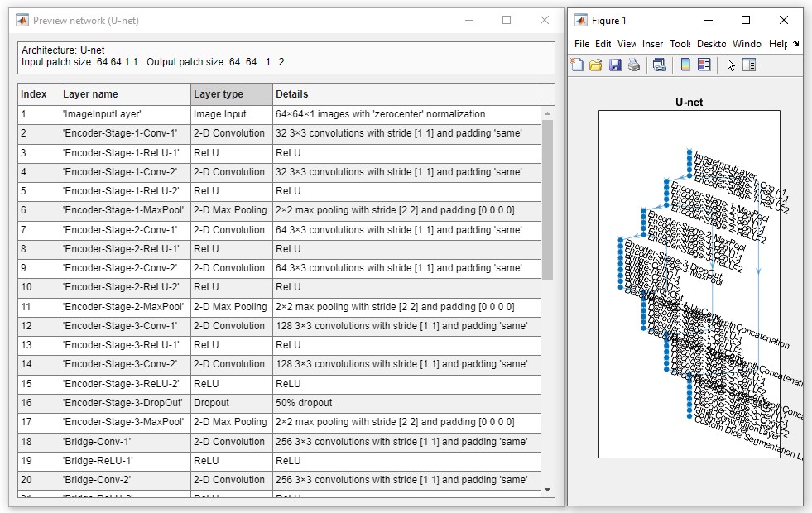
Task: Insert a colorbar from the toolbar
Action: (685, 65)
